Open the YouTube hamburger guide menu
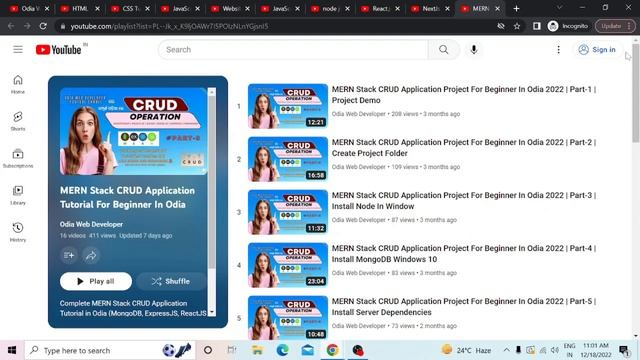640x360 pixels. point(18,50)
